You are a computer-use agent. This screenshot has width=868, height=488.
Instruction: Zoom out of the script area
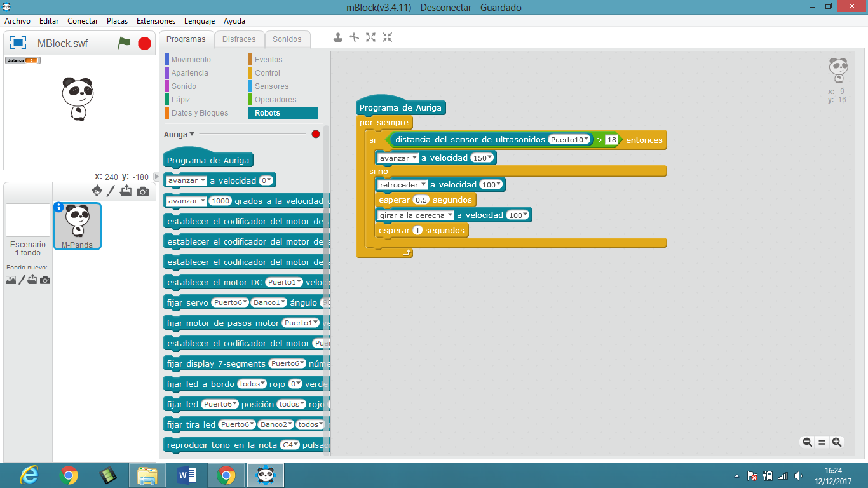[x=807, y=442]
